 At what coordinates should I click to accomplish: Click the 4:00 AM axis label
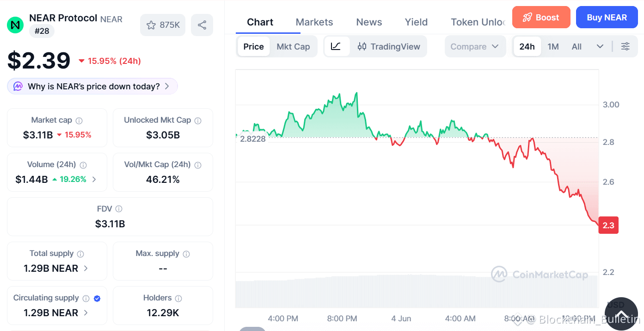[460, 319]
